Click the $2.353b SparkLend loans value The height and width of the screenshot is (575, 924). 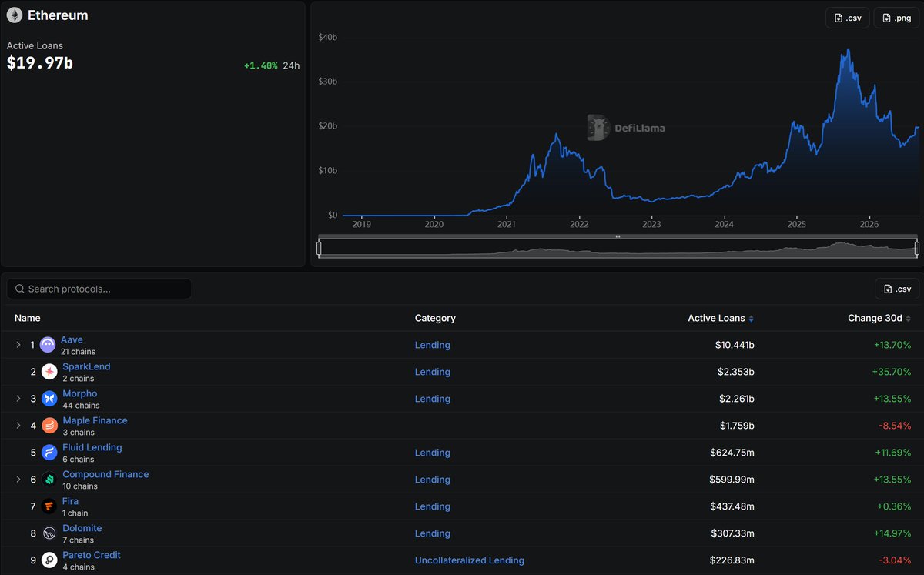(x=736, y=372)
